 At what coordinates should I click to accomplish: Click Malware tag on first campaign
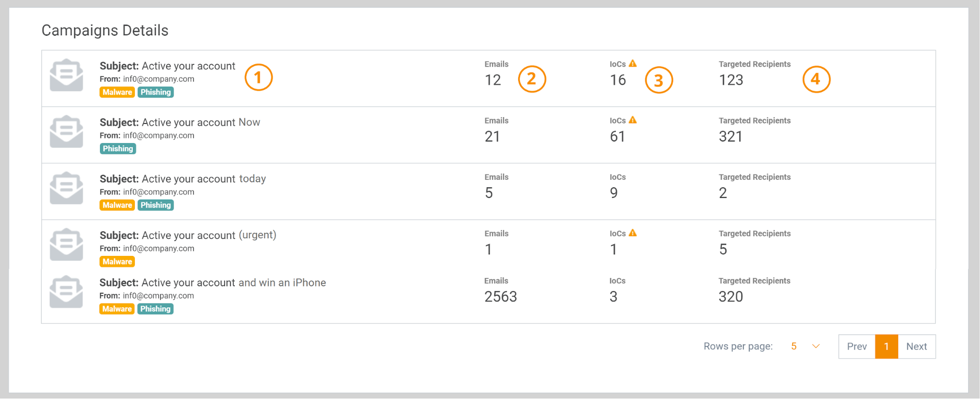(117, 92)
